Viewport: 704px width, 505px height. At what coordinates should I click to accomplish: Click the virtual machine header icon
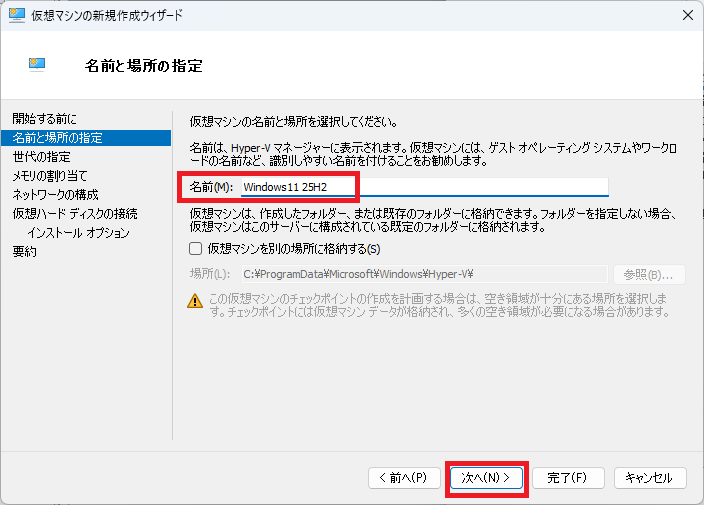pyautogui.click(x=37, y=65)
